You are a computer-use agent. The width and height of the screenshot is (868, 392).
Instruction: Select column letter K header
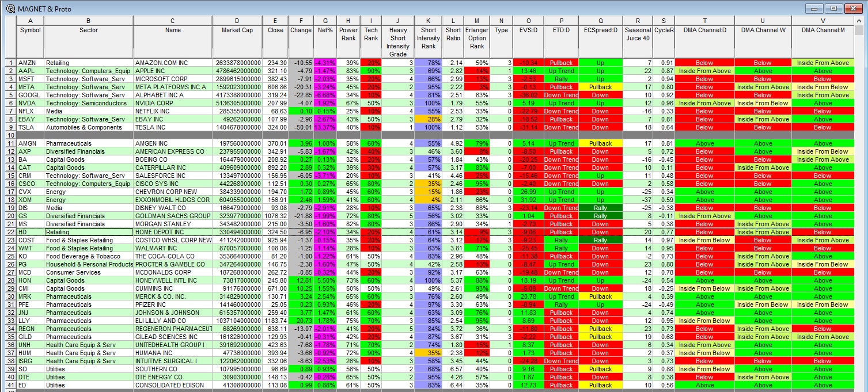click(x=428, y=21)
